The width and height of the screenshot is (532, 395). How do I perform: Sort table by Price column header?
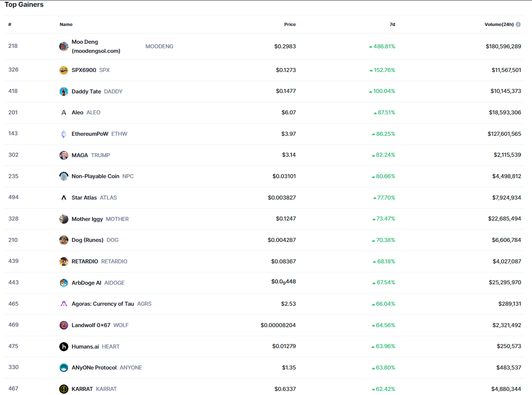point(290,25)
